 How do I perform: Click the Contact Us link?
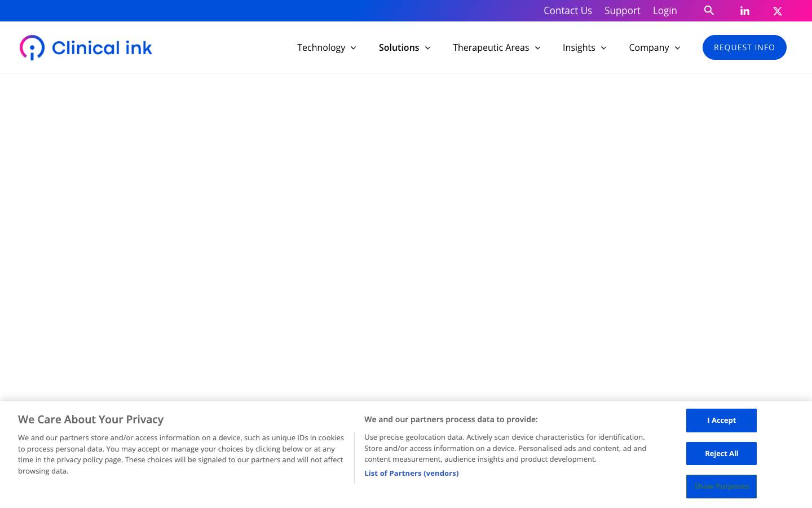[568, 11]
